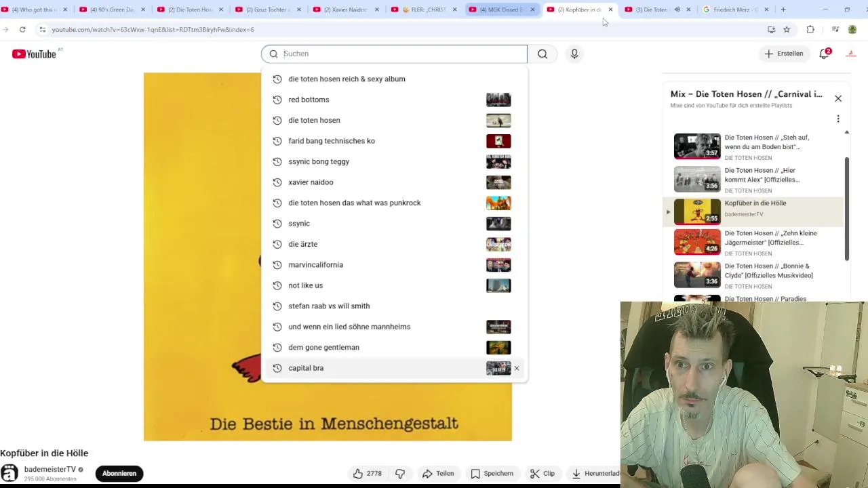
Task: Select suggestion 'die toten hosen reich & sexy album'
Action: point(394,79)
